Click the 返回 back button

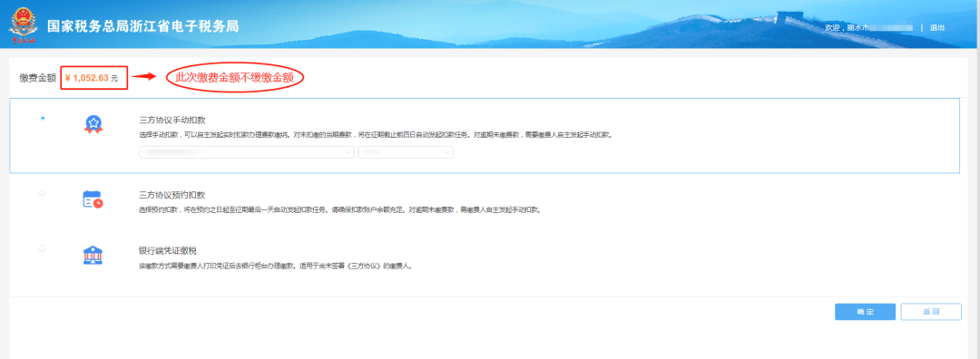click(931, 312)
